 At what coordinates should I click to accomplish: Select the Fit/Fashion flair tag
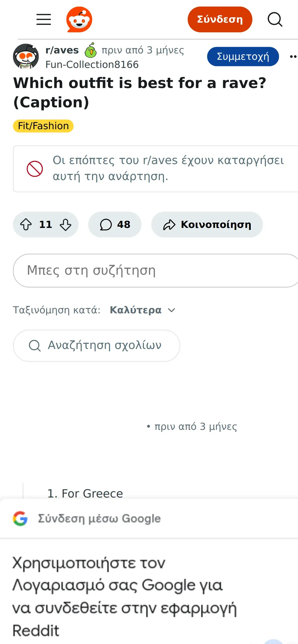pos(43,126)
